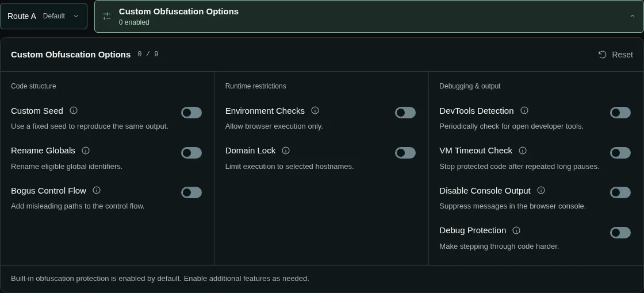
Task: Open the info icon for Domain Lock
Action: 286,151
